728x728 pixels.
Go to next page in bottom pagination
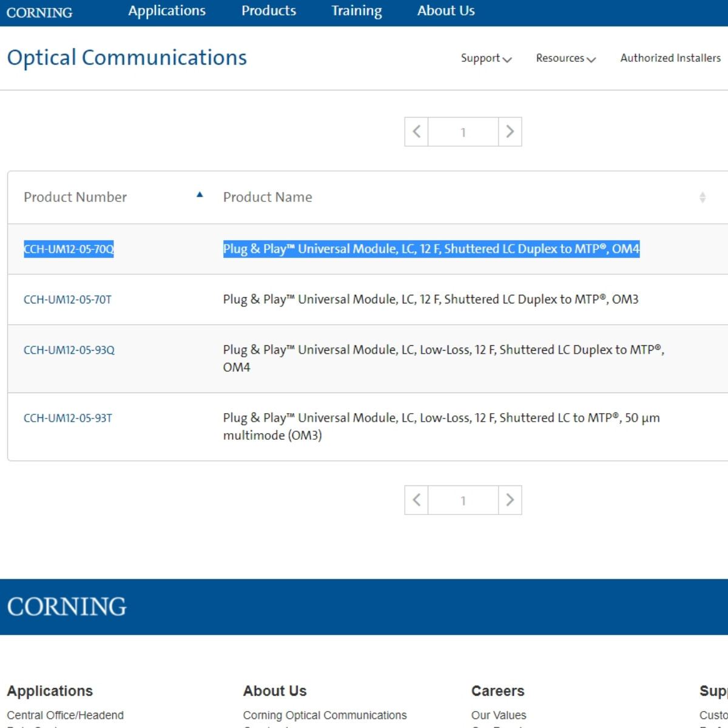(x=510, y=500)
